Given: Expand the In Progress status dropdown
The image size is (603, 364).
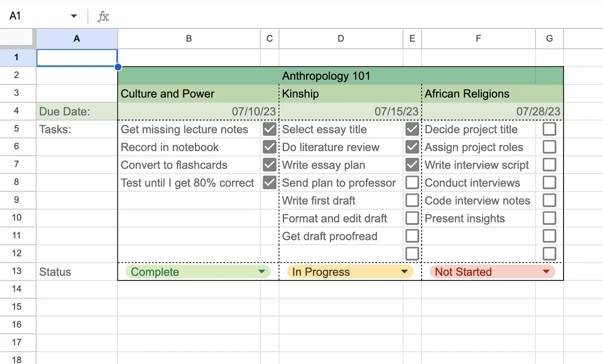Looking at the screenshot, I should [404, 272].
